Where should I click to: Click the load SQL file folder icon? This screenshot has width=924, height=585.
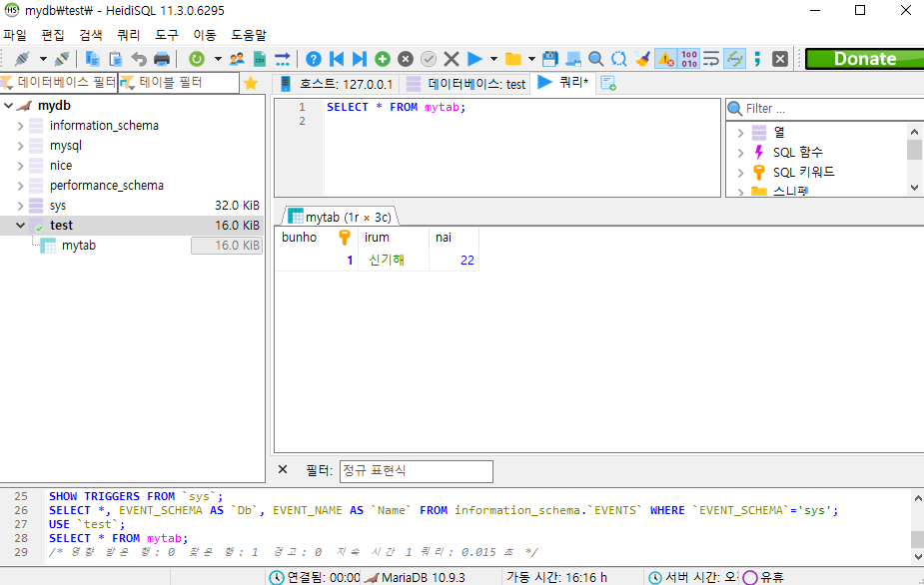coord(513,59)
